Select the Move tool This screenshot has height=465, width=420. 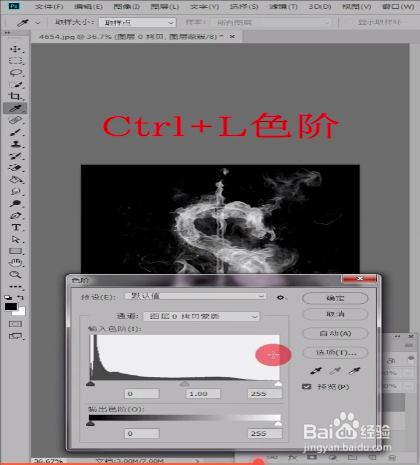[15, 49]
